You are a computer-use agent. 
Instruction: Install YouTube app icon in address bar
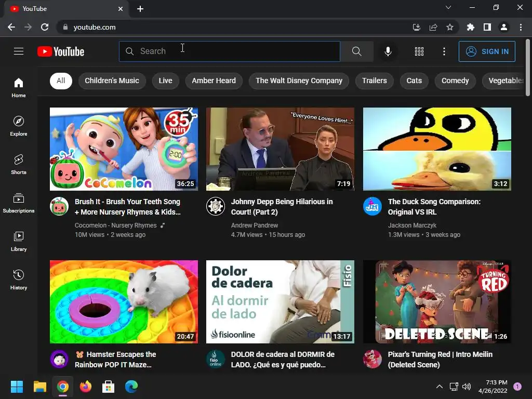[417, 27]
